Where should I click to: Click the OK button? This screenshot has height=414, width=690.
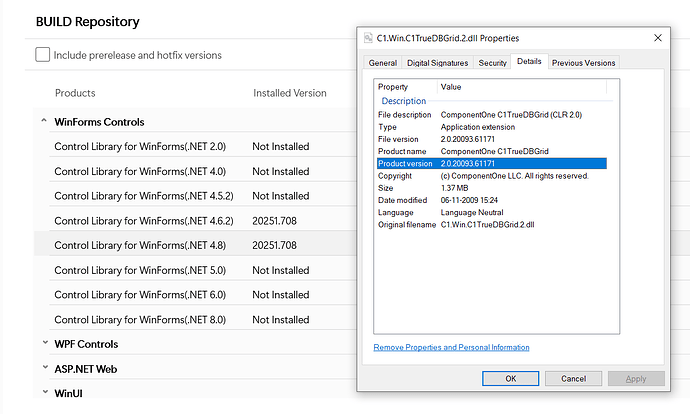(510, 378)
